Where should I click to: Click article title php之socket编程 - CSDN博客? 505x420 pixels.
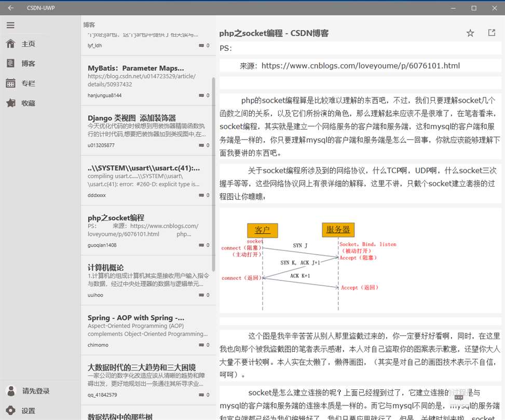[274, 33]
